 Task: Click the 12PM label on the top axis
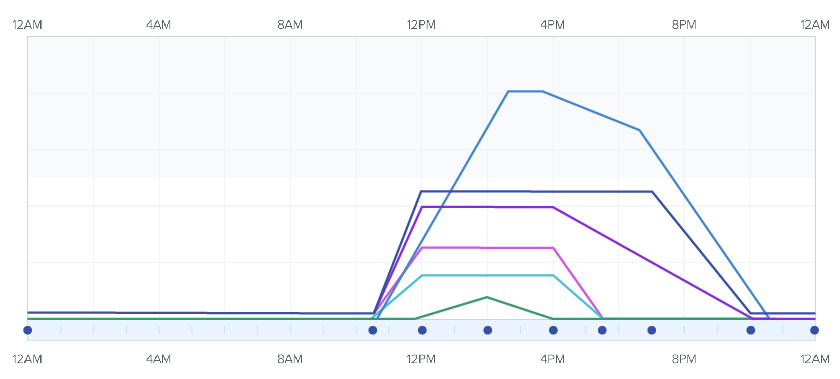tap(421, 25)
